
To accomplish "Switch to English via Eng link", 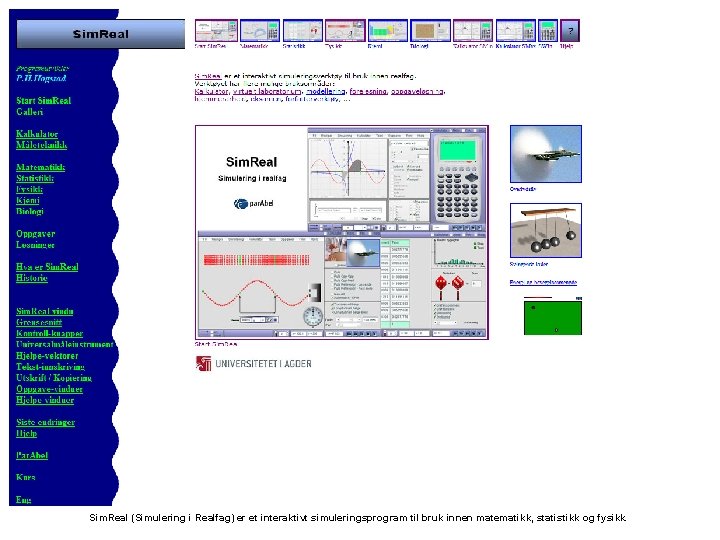I will 23,500.
